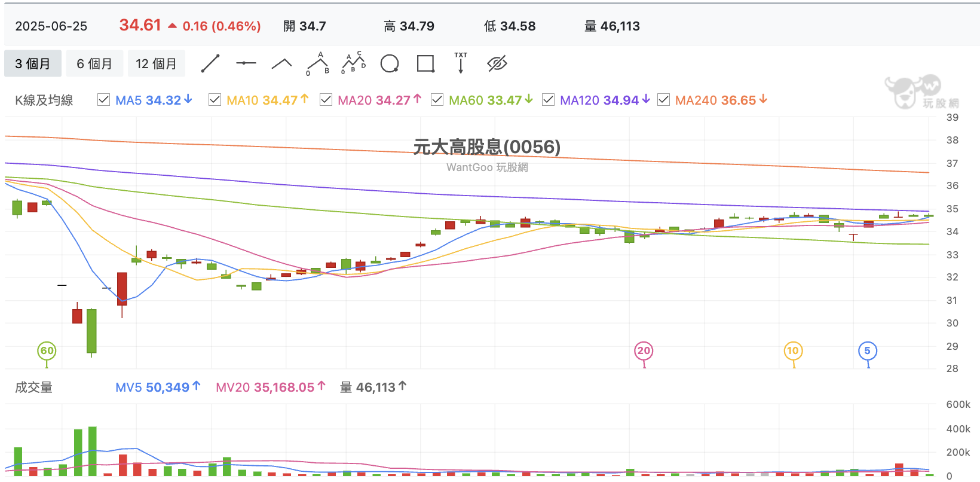Switch to the 3 個月 range tab
Screen dimensions: 980x482
33,63
